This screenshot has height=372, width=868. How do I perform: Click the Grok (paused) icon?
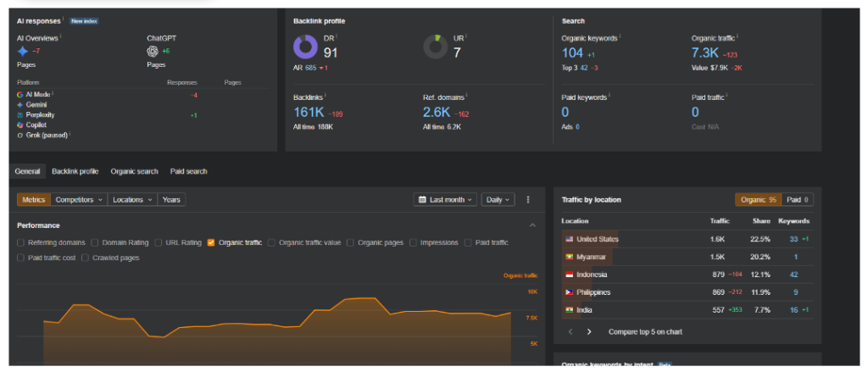pyautogui.click(x=20, y=135)
